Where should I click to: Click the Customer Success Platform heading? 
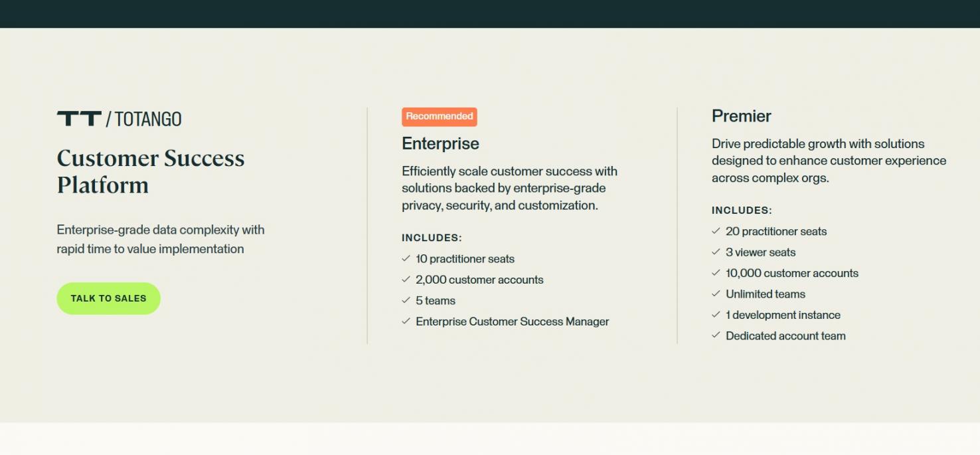pos(151,171)
